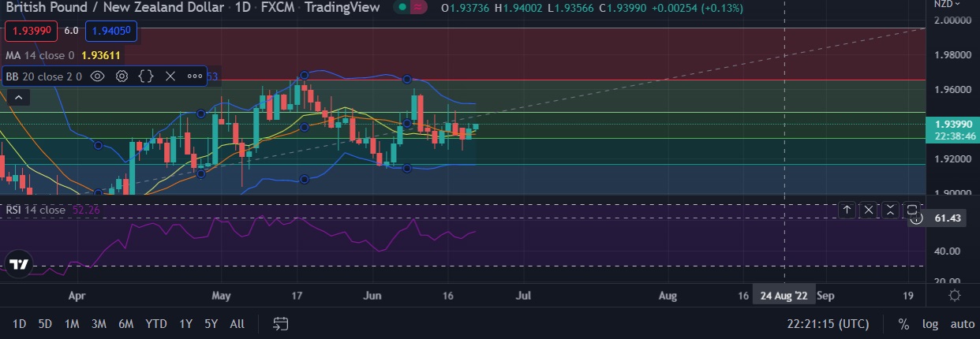Click the 2.00000 price scale label
980x339 pixels.
click(952, 20)
